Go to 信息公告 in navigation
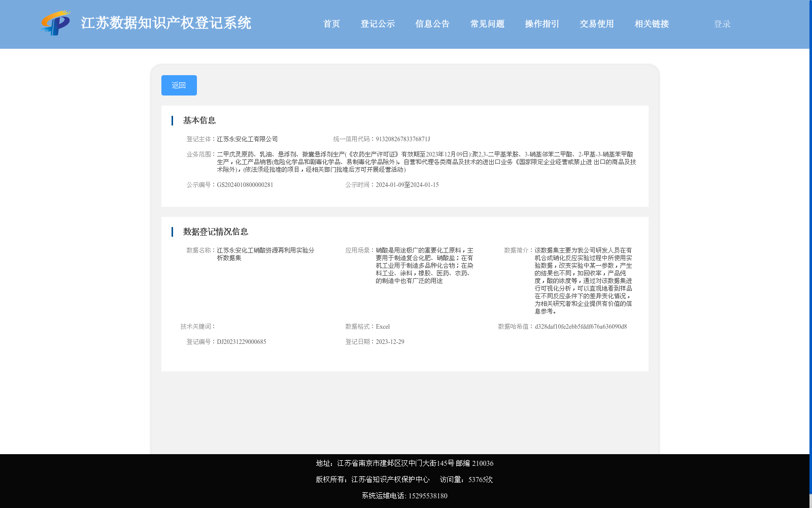Screen dimensions: 812x508 tap(432, 24)
